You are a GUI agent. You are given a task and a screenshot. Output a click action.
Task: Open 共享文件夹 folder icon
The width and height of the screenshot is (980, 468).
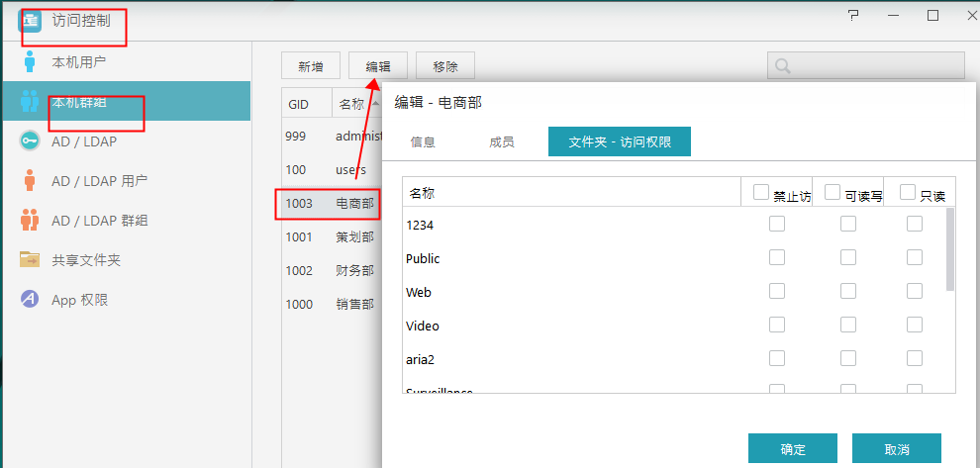click(30, 260)
